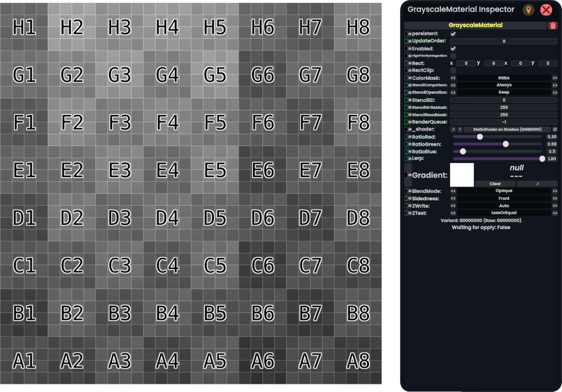Click the white Gradient texture preview

(462, 175)
